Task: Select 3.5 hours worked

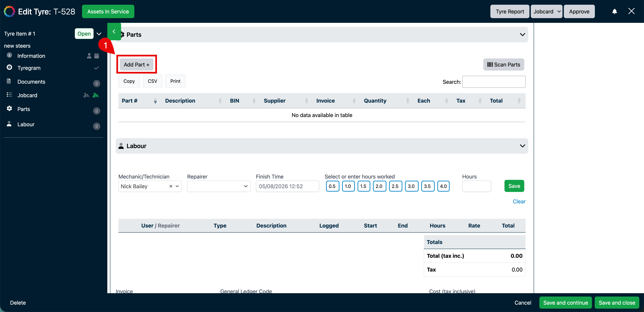Action: 427,186
